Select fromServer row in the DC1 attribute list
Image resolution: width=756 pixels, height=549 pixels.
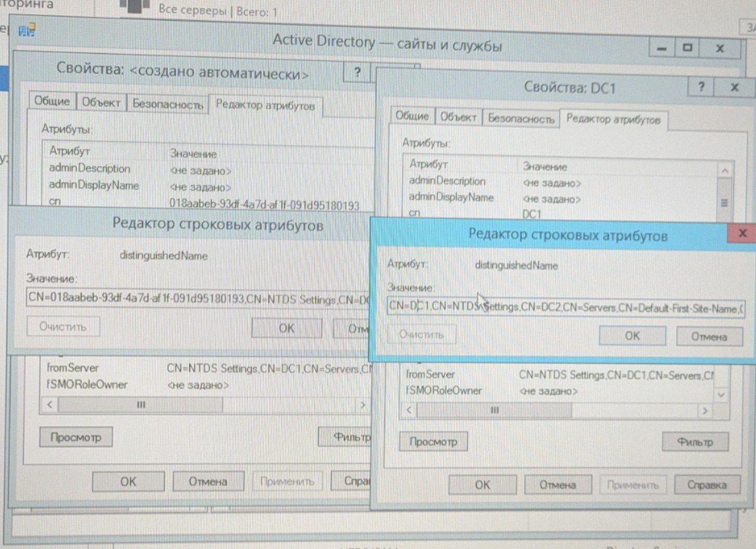pos(560,375)
